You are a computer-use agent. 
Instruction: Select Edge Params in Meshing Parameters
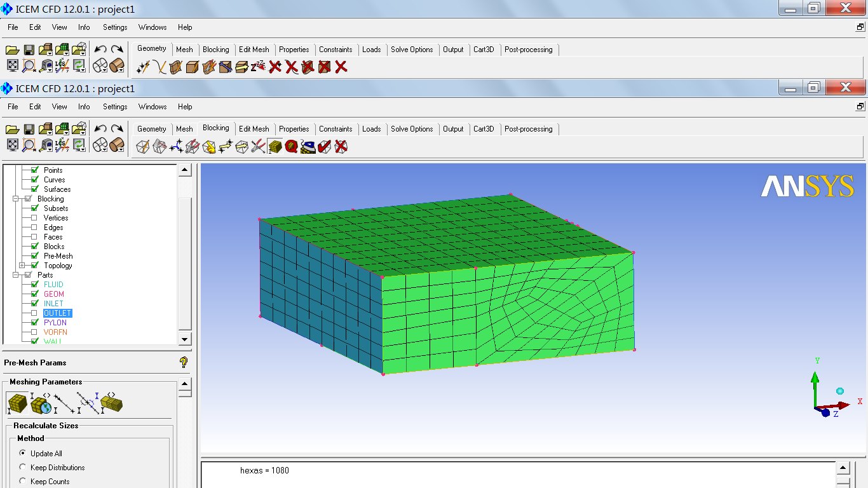pos(64,403)
